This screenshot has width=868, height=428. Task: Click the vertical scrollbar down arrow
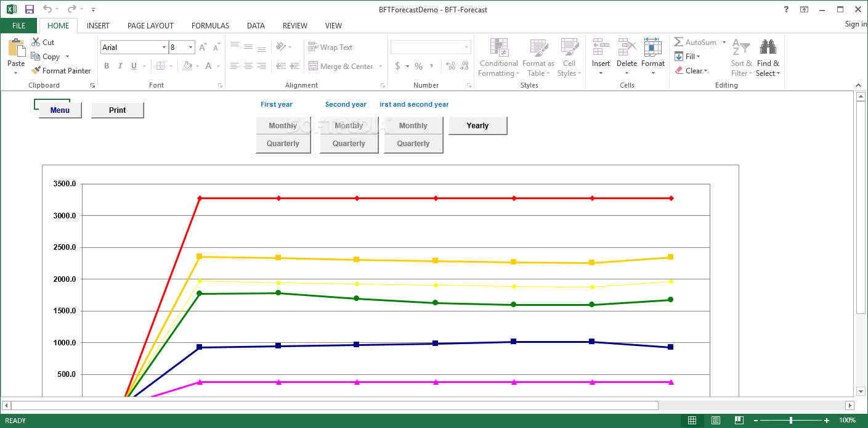click(861, 391)
